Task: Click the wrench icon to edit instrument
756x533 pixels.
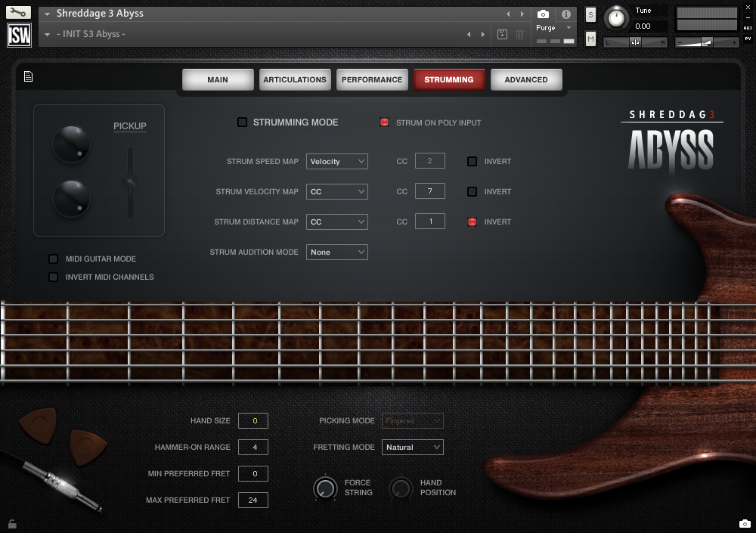Action: point(17,12)
